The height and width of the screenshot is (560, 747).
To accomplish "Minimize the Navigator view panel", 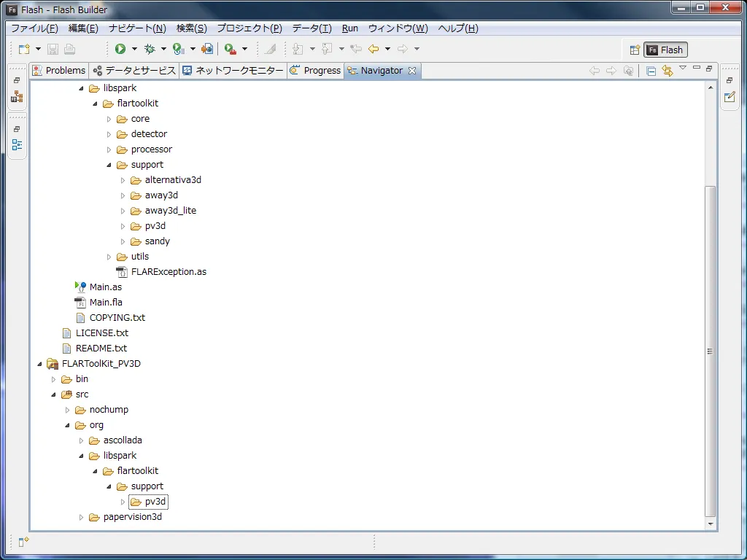I will coord(697,68).
